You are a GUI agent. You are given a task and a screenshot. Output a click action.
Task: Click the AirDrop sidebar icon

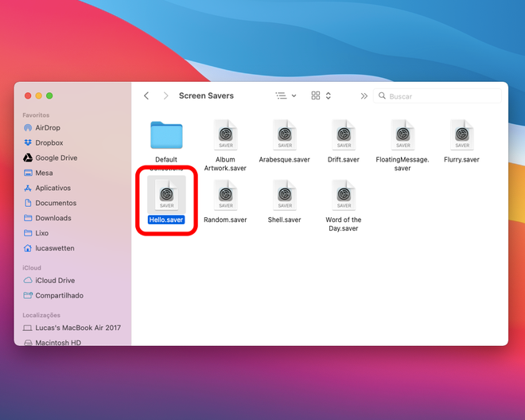(x=28, y=127)
